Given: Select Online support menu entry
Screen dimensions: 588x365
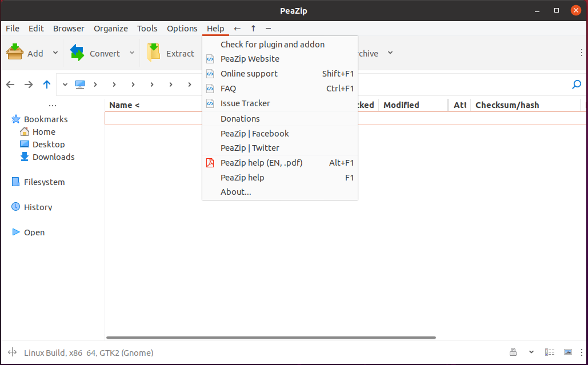Looking at the screenshot, I should [280, 74].
